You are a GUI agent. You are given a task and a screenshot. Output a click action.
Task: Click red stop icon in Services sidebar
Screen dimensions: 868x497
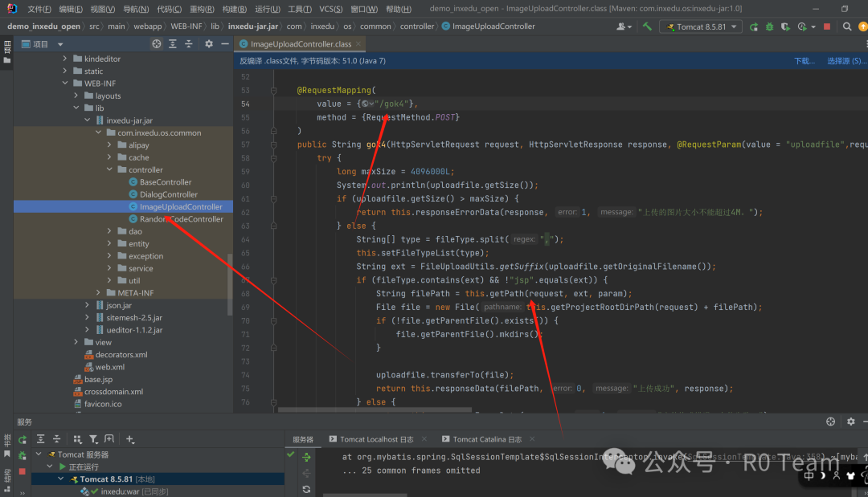coord(23,471)
